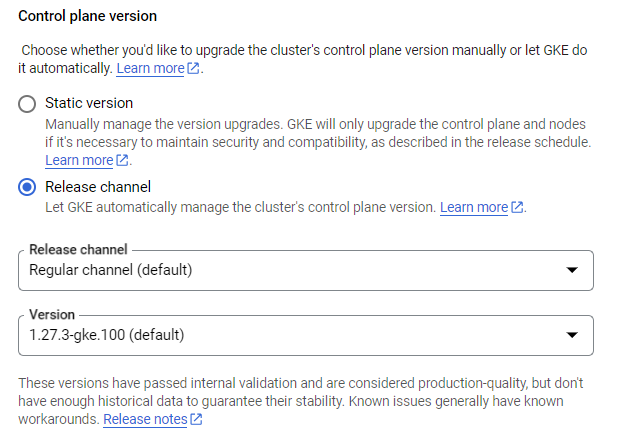Click the Release channel option label text
This screenshot has height=447, width=634.
click(x=98, y=187)
